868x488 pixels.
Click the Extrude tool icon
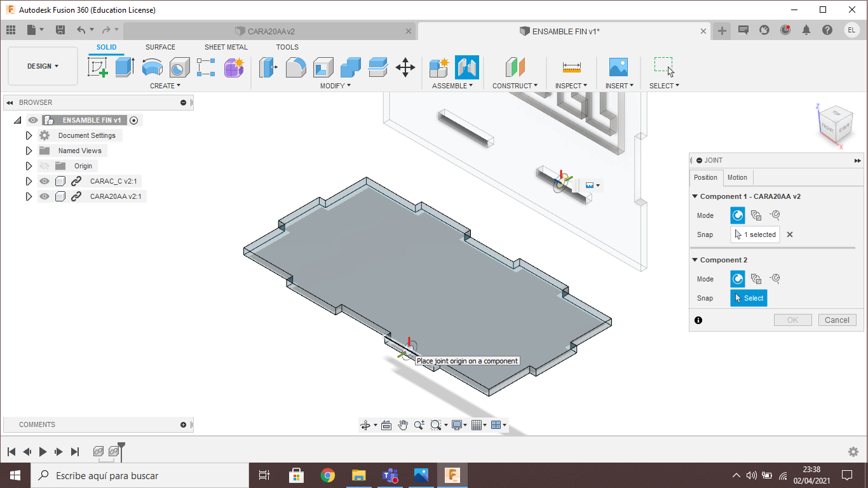(x=125, y=67)
